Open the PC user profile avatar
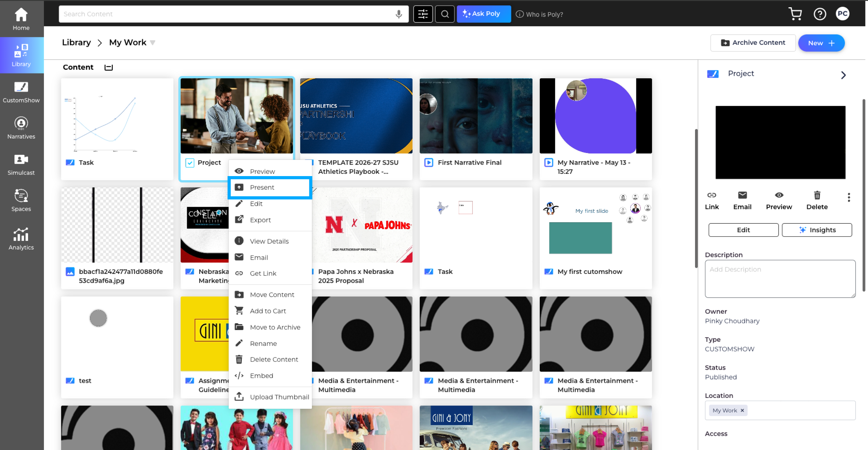 [x=842, y=14]
